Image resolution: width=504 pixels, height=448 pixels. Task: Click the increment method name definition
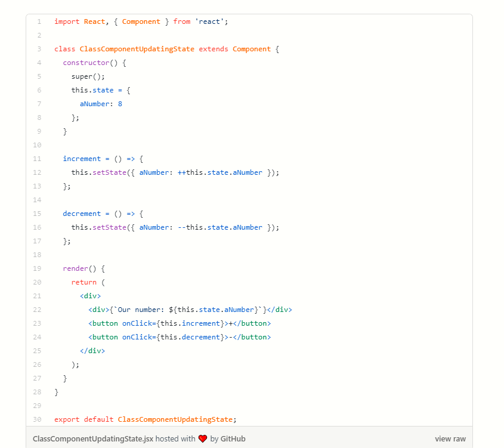82,159
